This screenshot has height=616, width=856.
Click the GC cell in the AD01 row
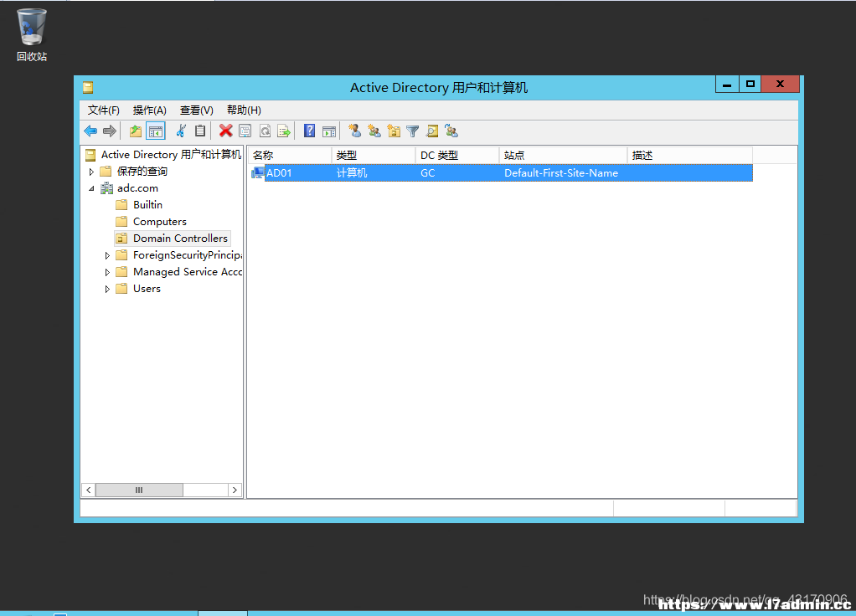427,173
